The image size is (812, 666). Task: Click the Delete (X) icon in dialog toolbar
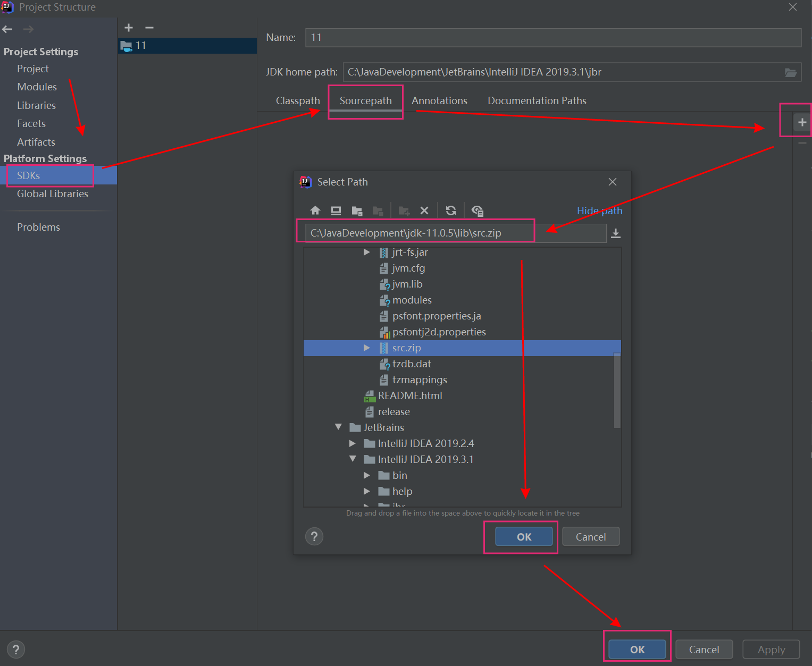424,210
